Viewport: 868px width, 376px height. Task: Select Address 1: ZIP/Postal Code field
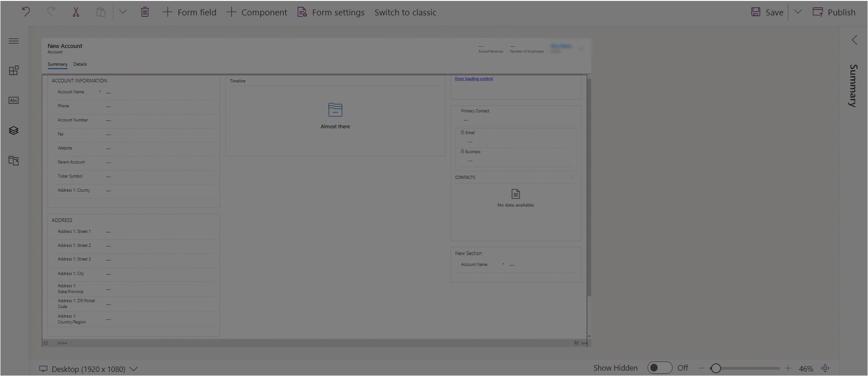click(133, 304)
